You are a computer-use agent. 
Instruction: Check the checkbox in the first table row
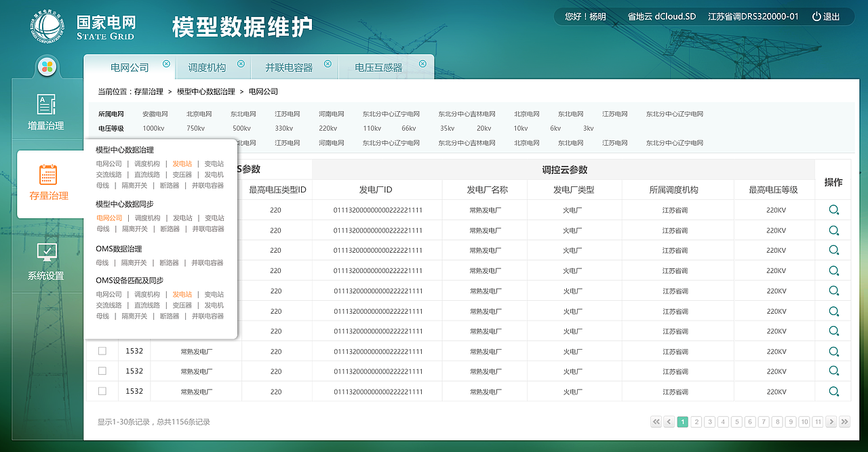[102, 210]
